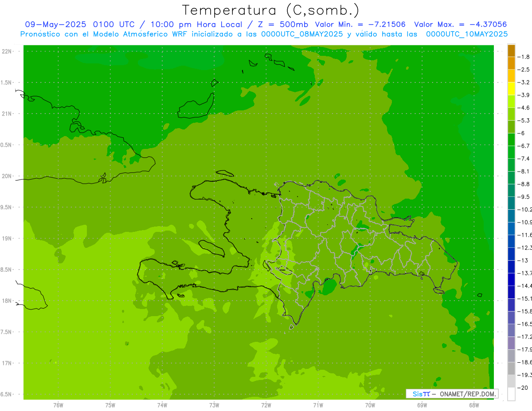
Task: Click the -4.6 colorbar value label
Action: [524, 108]
